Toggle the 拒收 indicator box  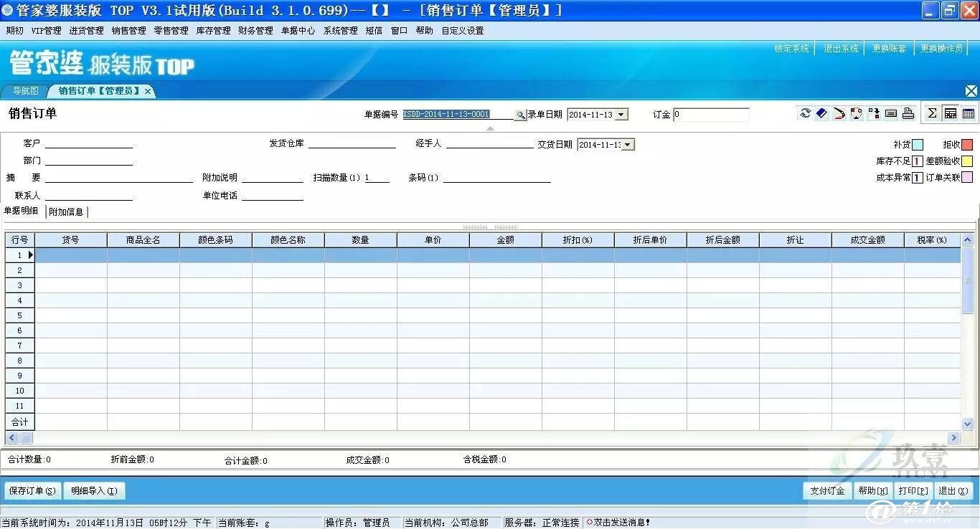[x=966, y=145]
